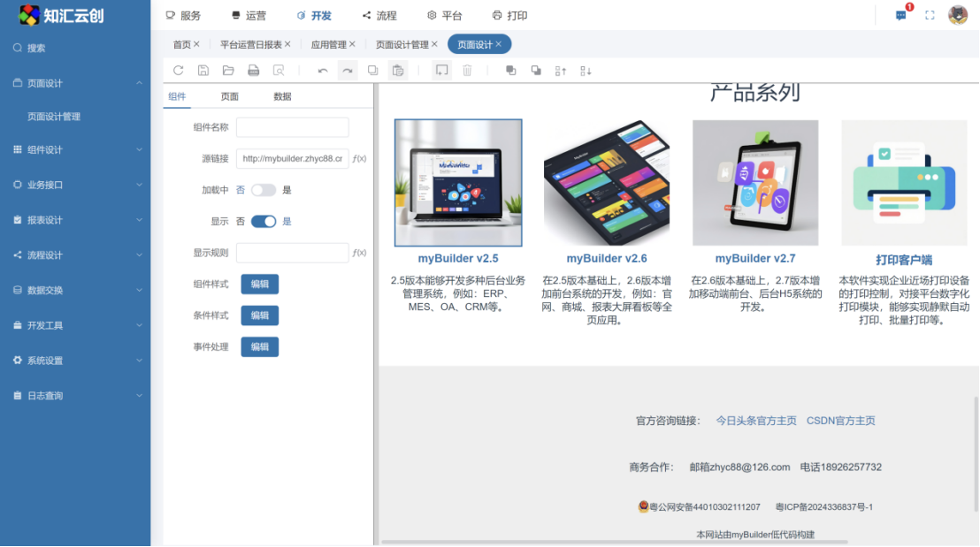Click the 知汇云创 logo
The height and width of the screenshot is (547, 980).
pyautogui.click(x=61, y=16)
